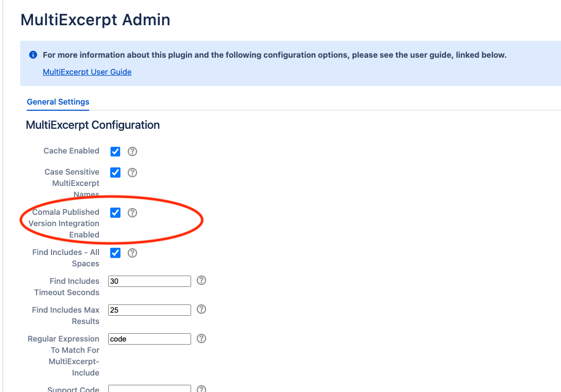
Task: Click the help icon beside Case Sensitive MultiExcerpt Names
Action: tap(132, 172)
